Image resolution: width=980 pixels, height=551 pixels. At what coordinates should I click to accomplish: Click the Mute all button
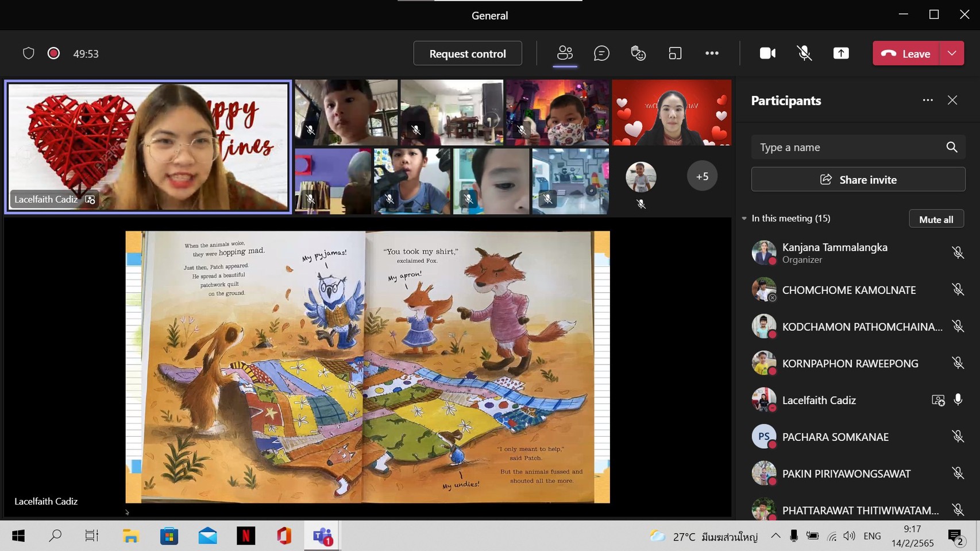click(x=936, y=219)
